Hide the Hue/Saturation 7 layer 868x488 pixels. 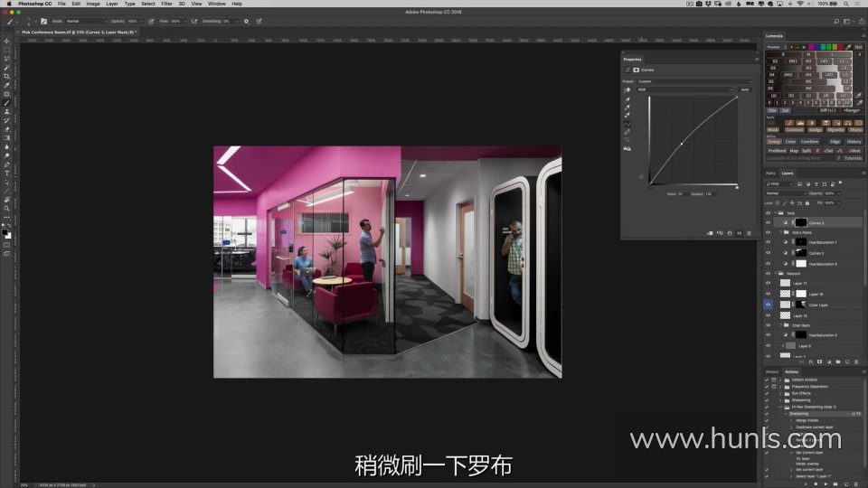click(768, 242)
